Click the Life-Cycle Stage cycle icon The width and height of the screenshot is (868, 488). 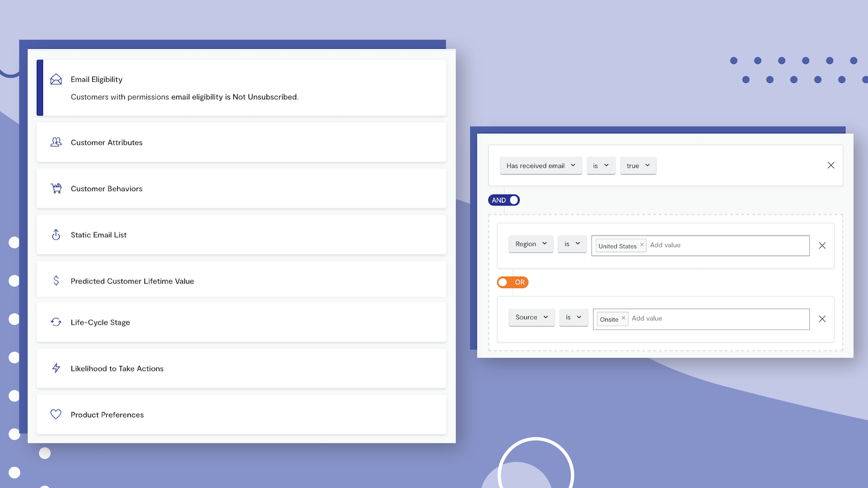tap(56, 322)
